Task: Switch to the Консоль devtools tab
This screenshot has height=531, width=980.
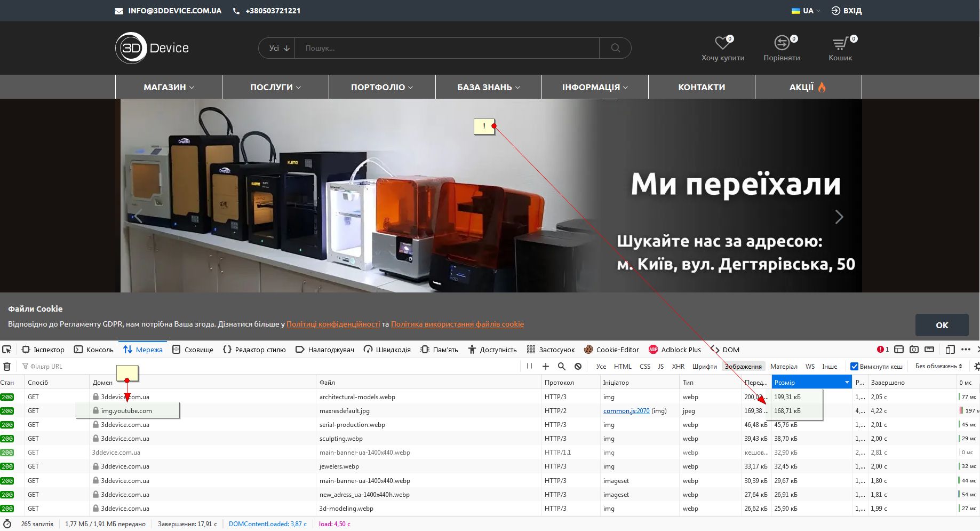Action: point(94,350)
